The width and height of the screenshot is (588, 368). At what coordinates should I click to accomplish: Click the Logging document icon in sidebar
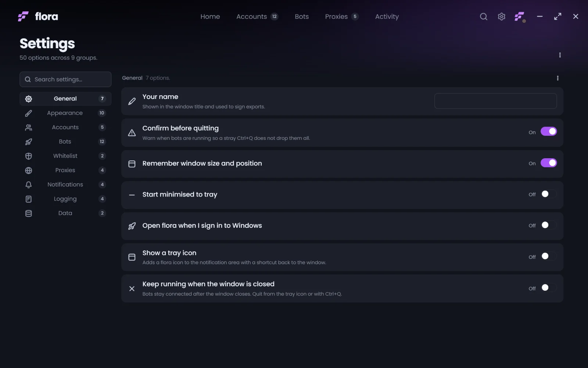29,199
